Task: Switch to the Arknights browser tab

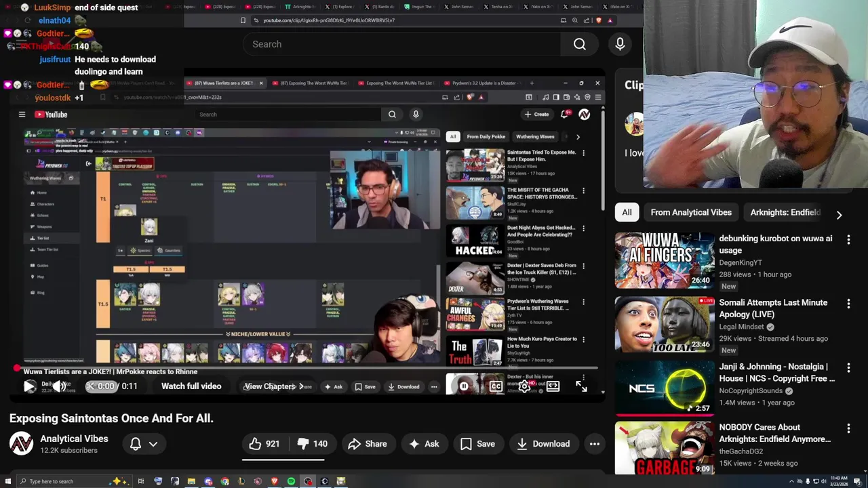Action: (300, 7)
